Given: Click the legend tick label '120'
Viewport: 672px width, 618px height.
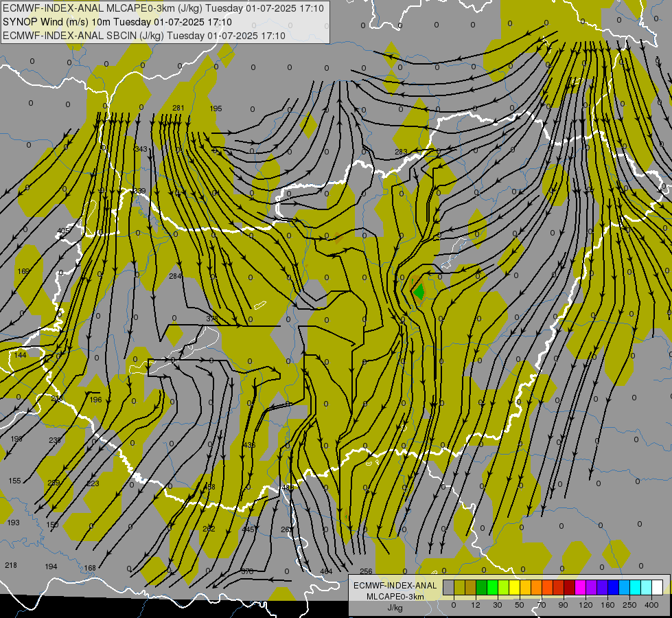Looking at the screenshot, I should 586,605.
